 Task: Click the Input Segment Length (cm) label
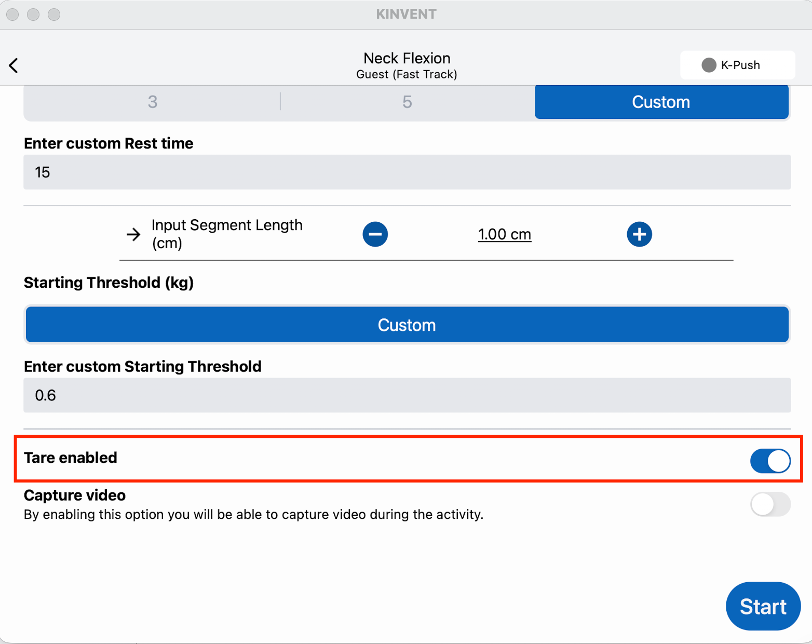click(227, 234)
